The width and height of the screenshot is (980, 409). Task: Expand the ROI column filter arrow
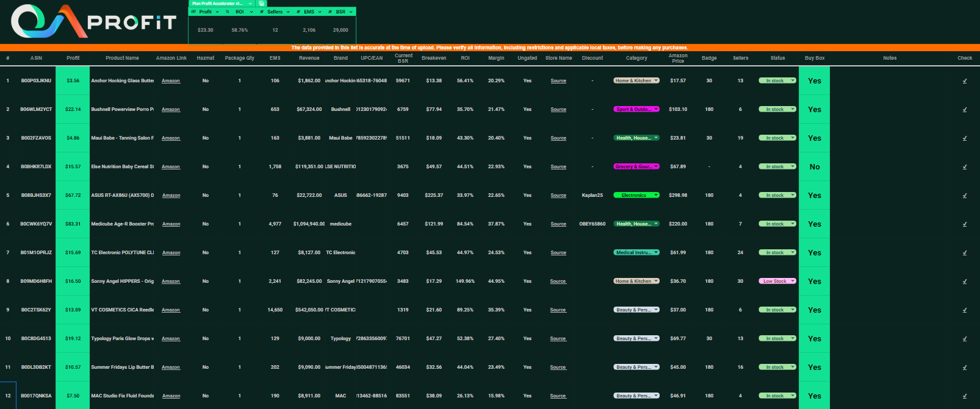tap(251, 12)
